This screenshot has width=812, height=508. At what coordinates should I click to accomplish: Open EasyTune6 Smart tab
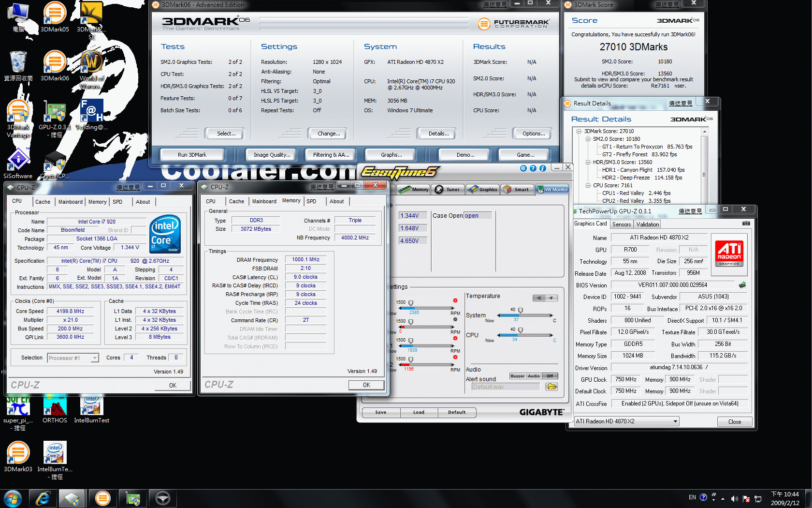tap(517, 189)
